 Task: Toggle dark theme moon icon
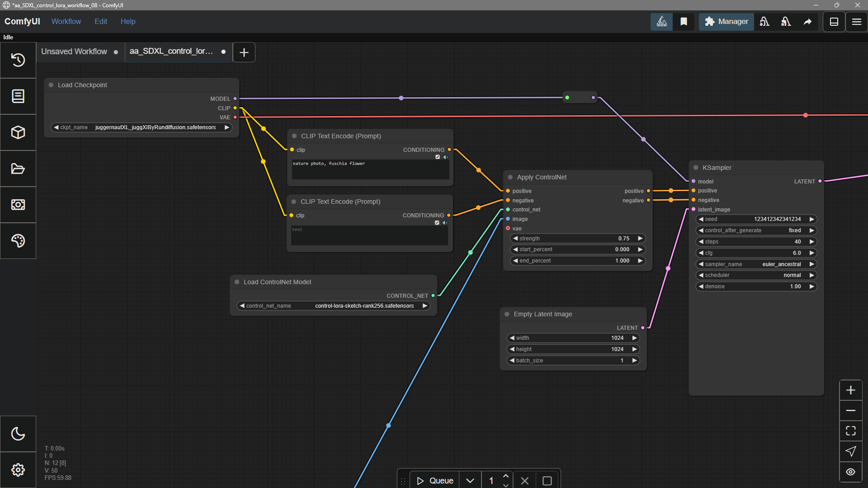tap(18, 434)
